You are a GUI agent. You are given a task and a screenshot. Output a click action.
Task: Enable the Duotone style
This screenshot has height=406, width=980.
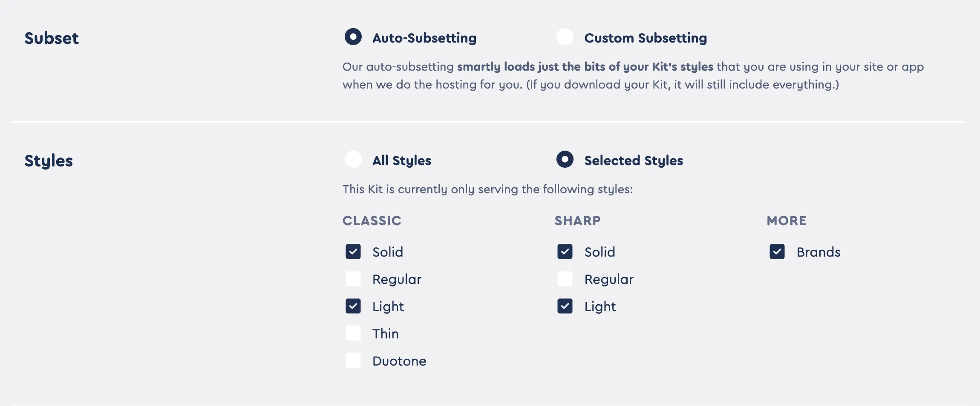(x=353, y=360)
